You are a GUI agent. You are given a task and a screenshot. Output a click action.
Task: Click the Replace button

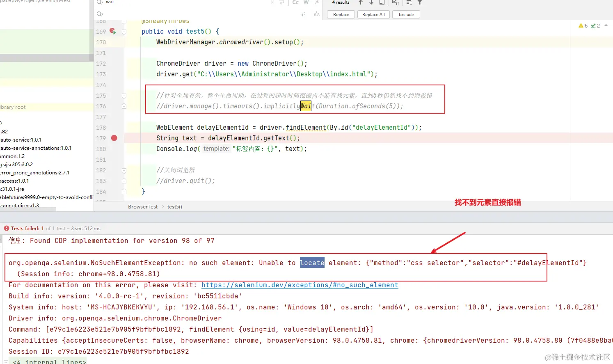pos(341,14)
